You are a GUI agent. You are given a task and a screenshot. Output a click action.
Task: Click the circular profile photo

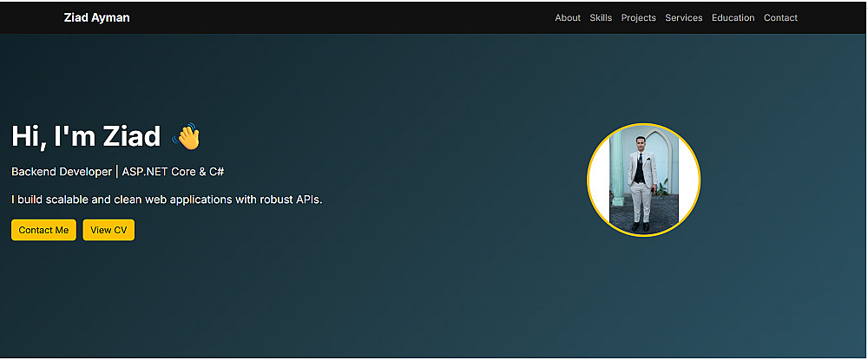(x=644, y=180)
